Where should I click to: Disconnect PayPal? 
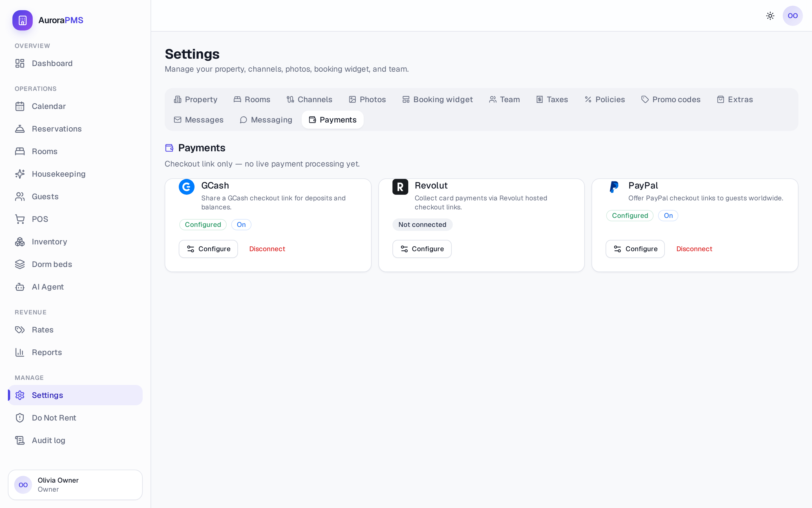(x=694, y=249)
